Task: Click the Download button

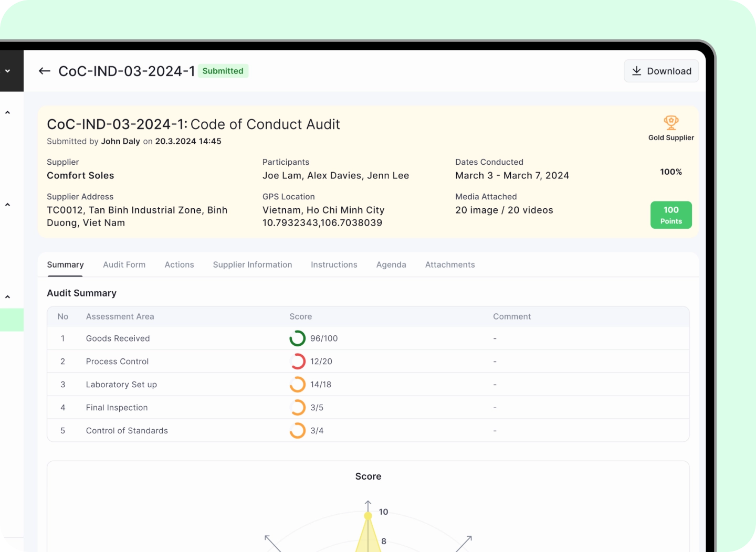Action: (661, 71)
